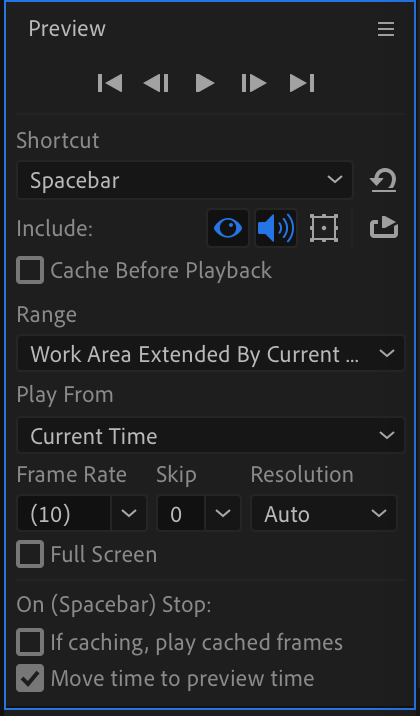Expand the Frame Rate dropdown arrow
Image resolution: width=420 pixels, height=716 pixels.
[129, 514]
